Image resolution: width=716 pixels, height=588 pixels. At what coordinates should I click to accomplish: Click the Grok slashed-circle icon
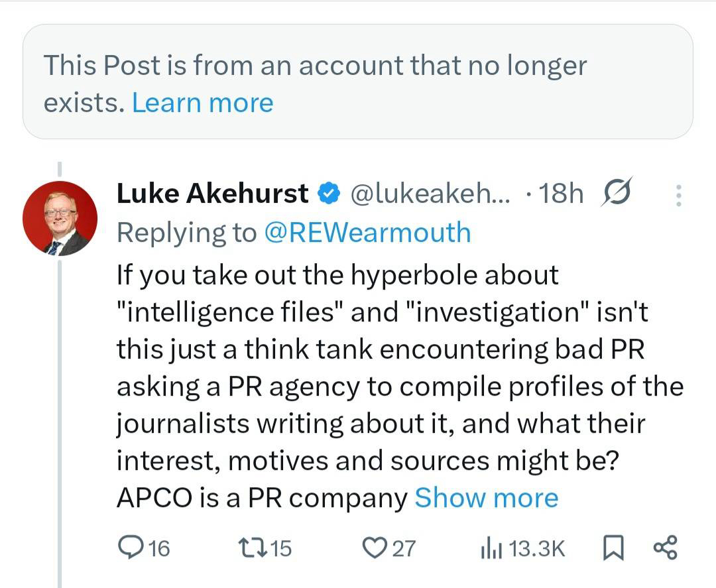point(617,193)
